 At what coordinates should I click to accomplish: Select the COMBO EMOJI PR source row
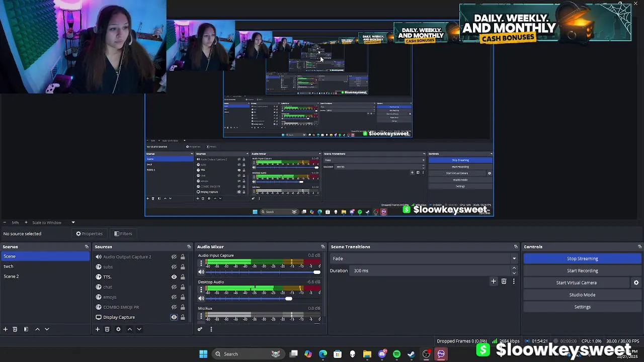point(140,307)
